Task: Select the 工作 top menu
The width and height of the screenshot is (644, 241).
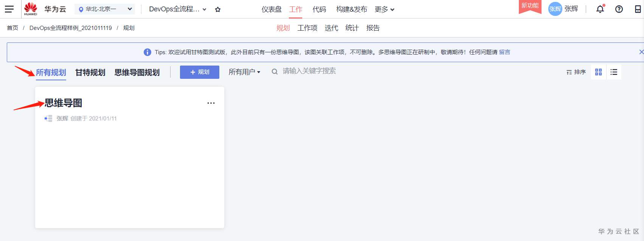Action: click(x=296, y=9)
